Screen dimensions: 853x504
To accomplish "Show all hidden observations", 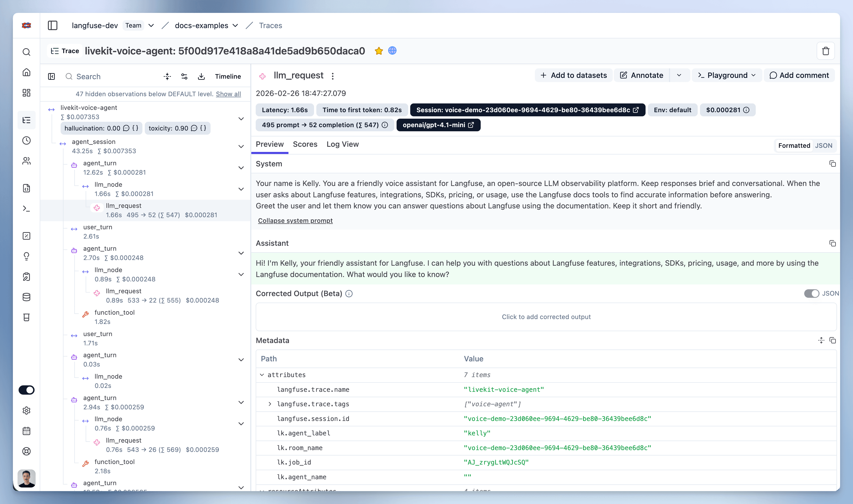I will pos(228,94).
